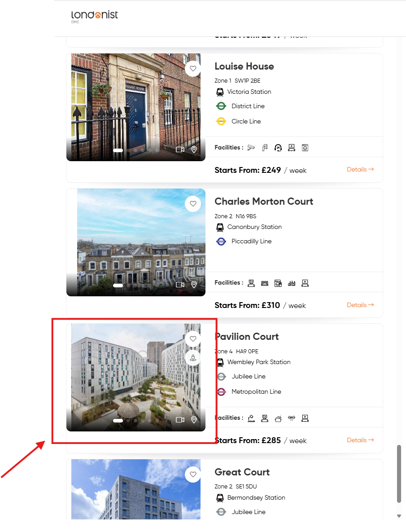Click the cinema room icon for Louise House
Screen dimensions: 406x532
(x=292, y=148)
